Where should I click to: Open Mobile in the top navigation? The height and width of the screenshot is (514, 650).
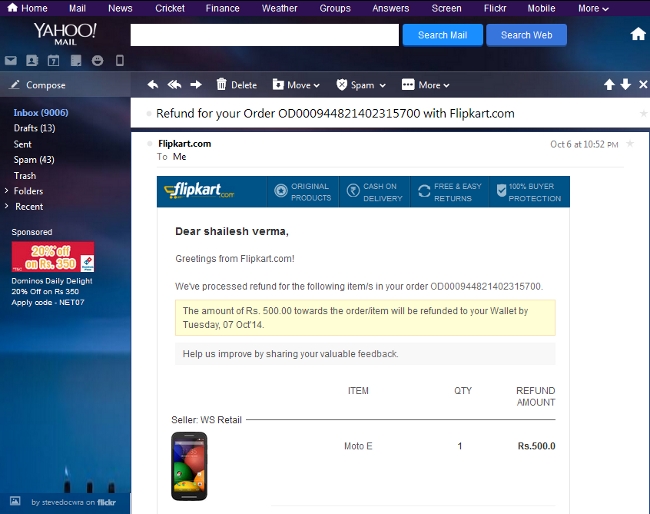[541, 8]
